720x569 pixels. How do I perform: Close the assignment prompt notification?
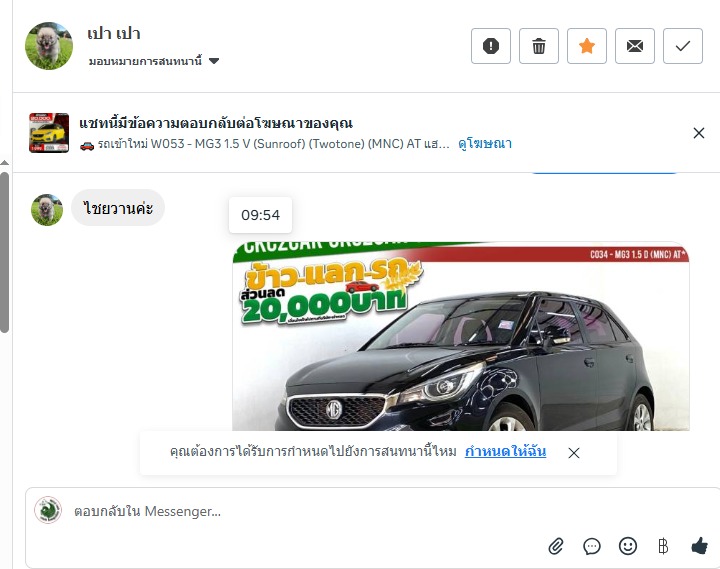(x=574, y=453)
